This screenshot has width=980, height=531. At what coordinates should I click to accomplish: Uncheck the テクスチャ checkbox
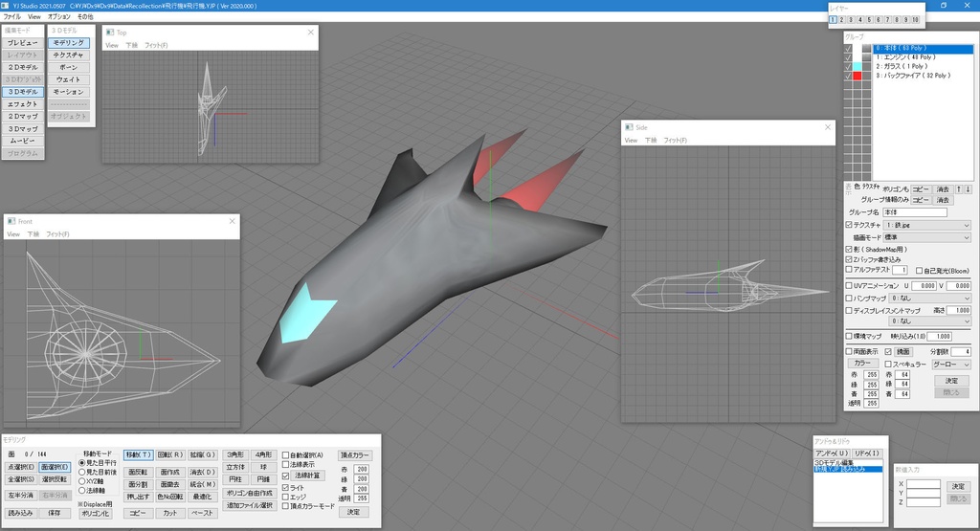coord(849,224)
